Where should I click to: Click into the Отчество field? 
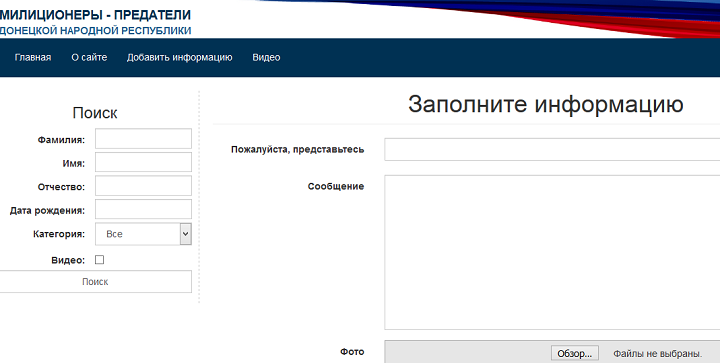[x=143, y=186]
